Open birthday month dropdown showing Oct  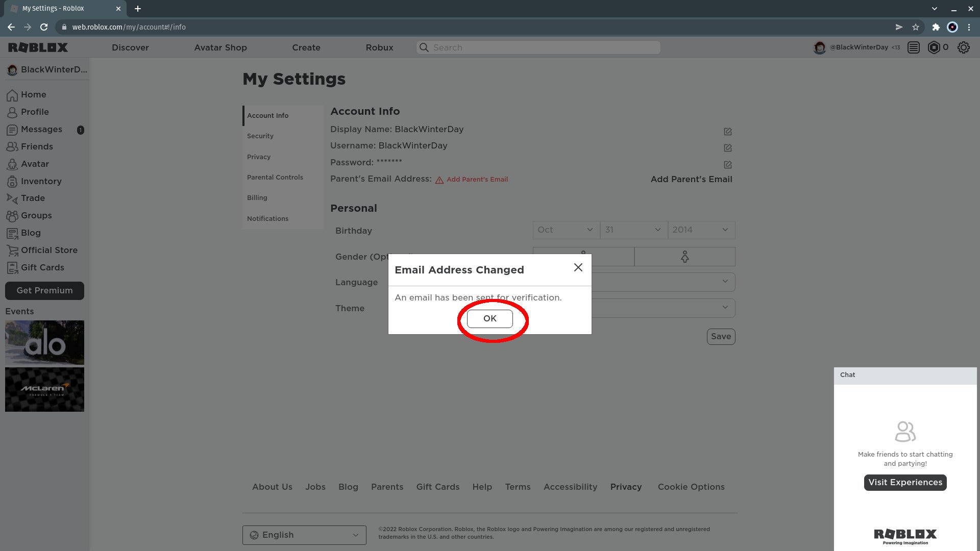(x=566, y=230)
